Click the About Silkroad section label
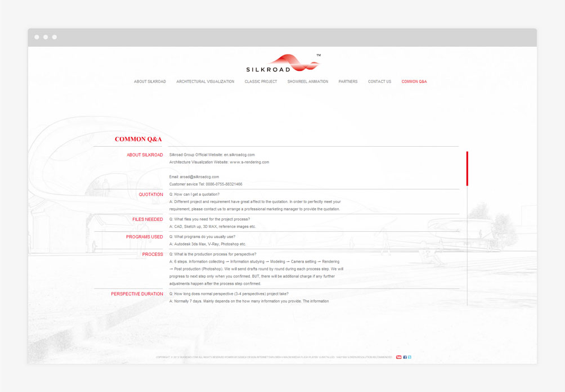Image resolution: width=565 pixels, height=392 pixels. coord(145,155)
